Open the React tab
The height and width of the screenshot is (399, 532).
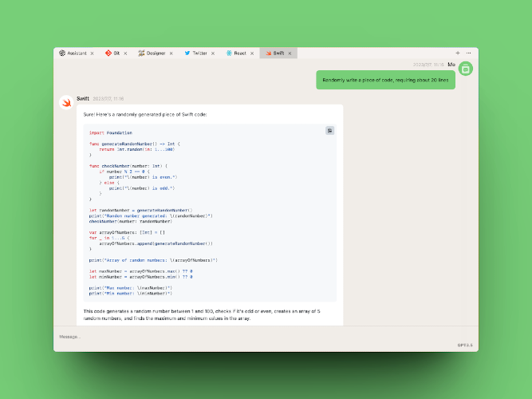point(239,53)
